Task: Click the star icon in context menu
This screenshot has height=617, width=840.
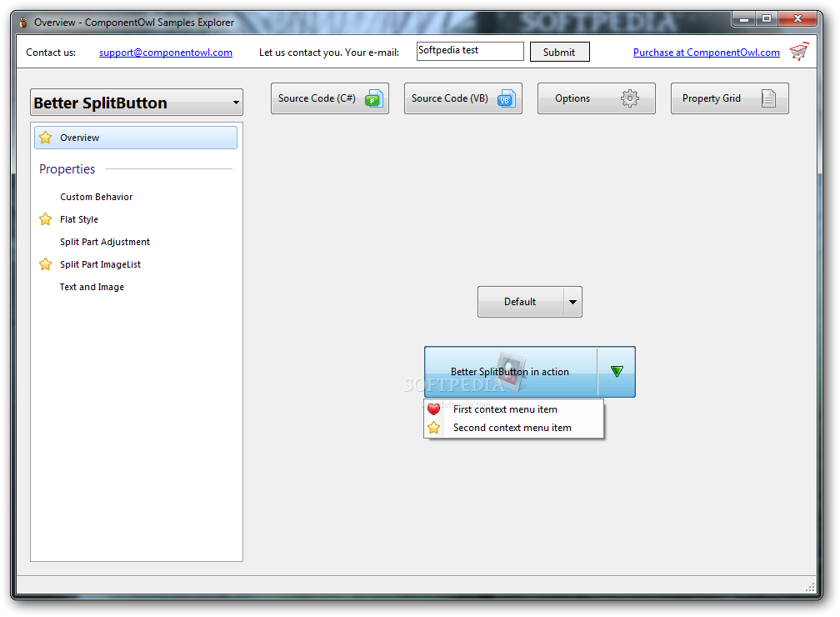Action: coord(434,428)
